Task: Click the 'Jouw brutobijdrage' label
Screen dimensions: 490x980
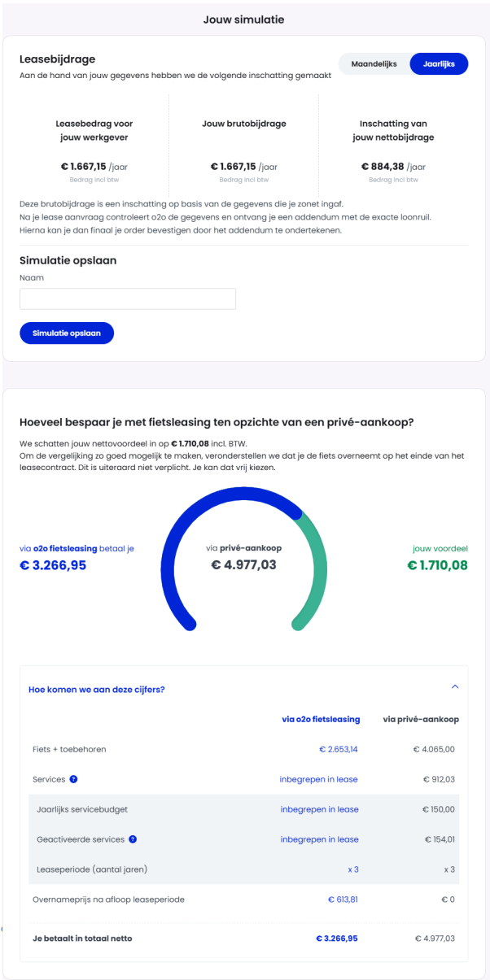Action: [243, 124]
